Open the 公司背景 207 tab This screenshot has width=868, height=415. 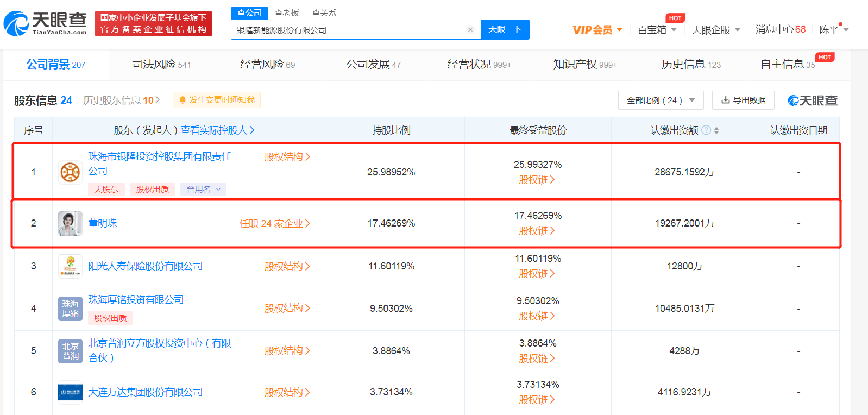(x=56, y=65)
